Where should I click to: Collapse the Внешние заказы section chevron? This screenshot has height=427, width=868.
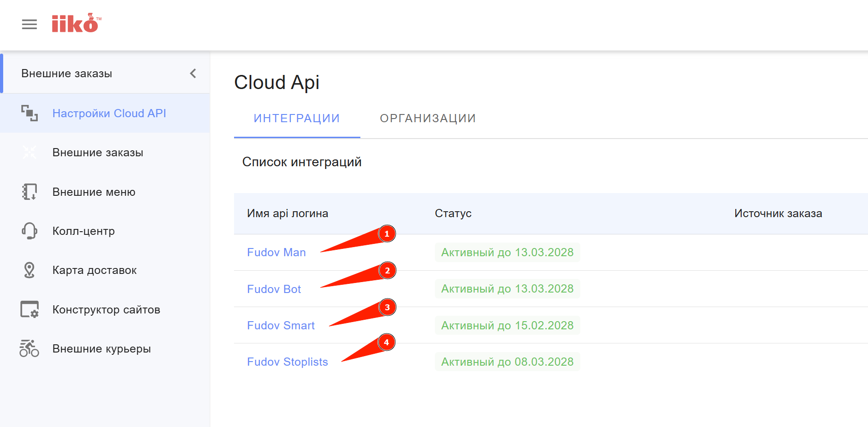coord(193,74)
